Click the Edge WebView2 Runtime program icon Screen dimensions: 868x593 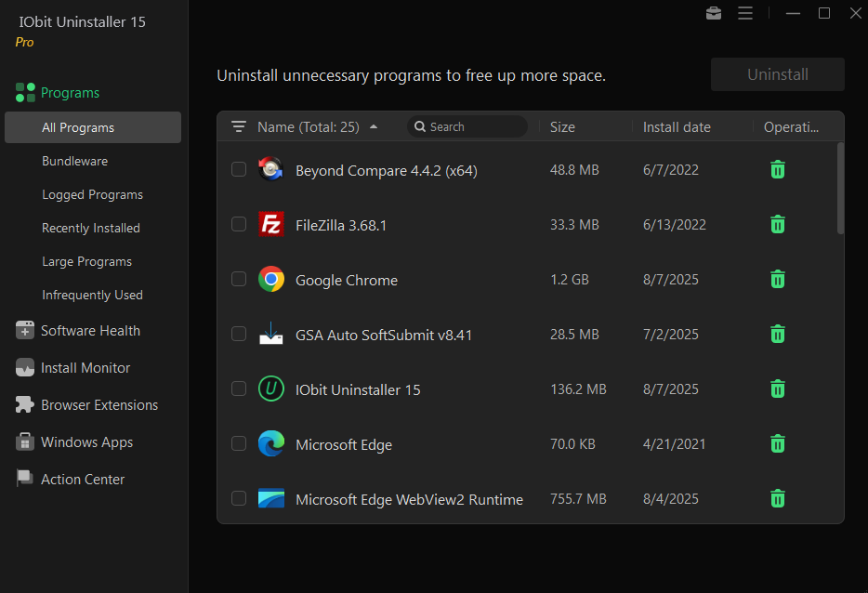point(271,498)
